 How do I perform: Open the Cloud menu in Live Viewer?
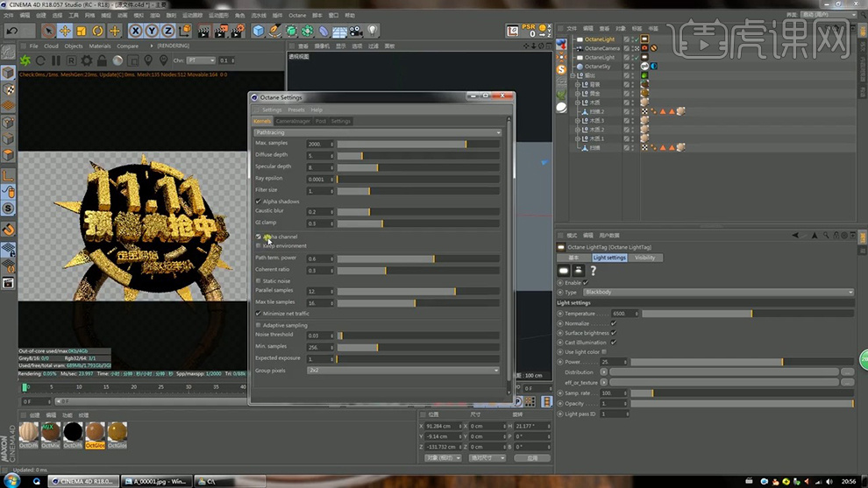51,46
